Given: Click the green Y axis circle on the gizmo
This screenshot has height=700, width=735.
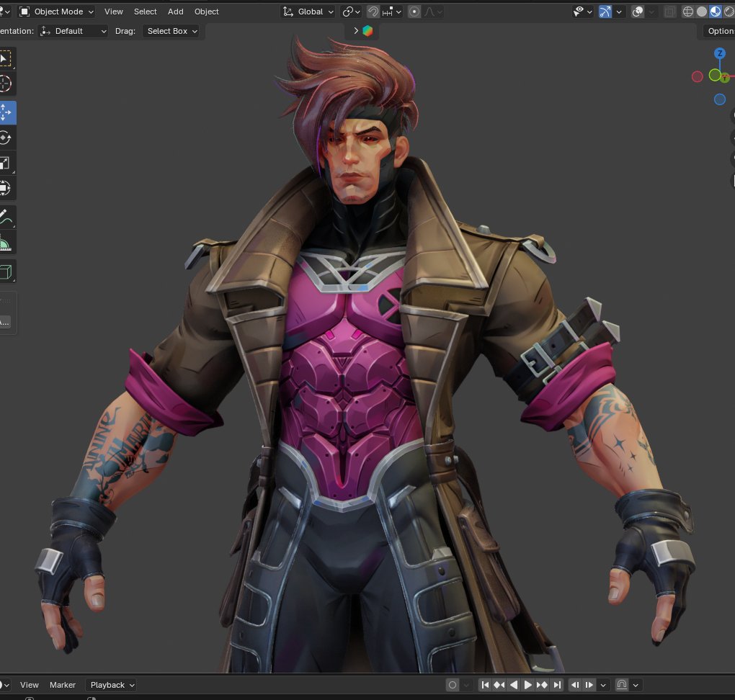Looking at the screenshot, I should (714, 74).
